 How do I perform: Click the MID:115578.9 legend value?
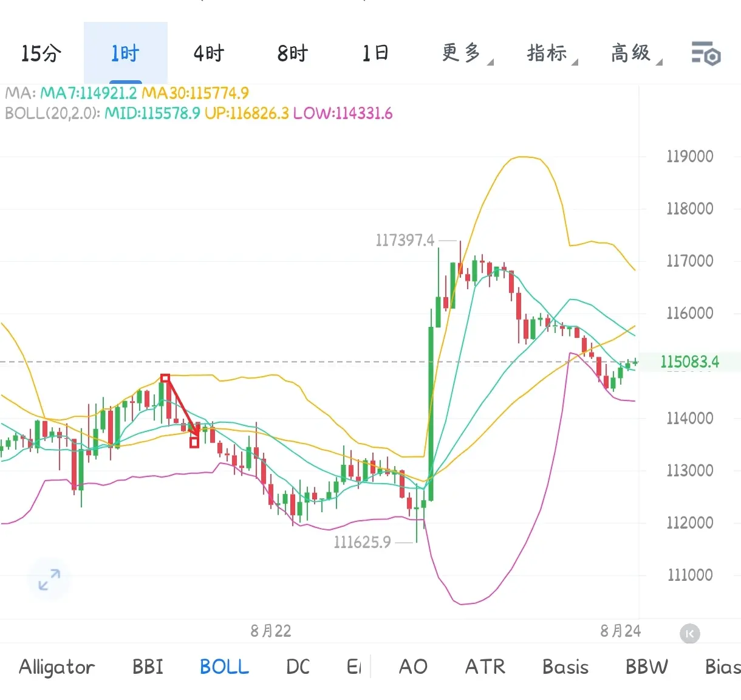click(152, 114)
